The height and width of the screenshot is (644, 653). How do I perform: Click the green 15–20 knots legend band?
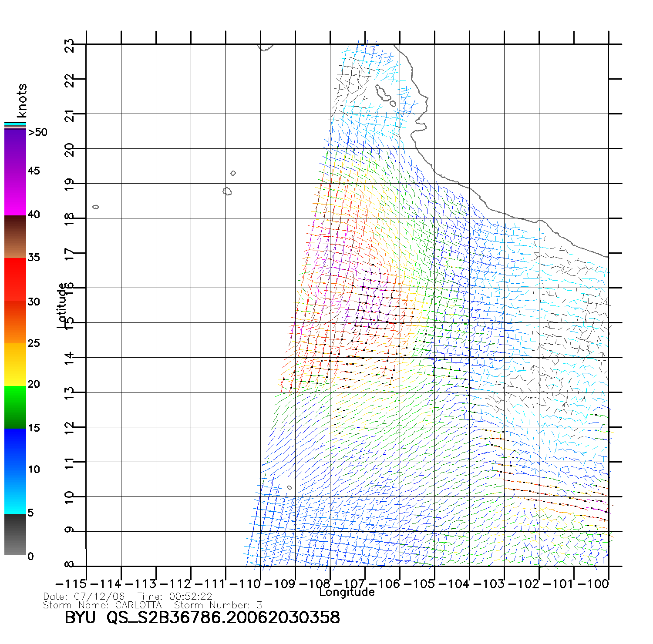(15, 407)
